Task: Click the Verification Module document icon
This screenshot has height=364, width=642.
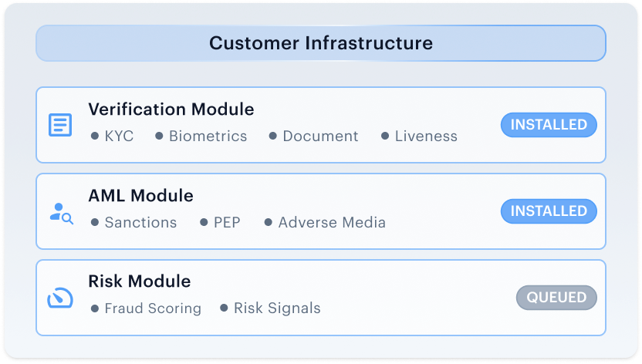Action: point(60,125)
